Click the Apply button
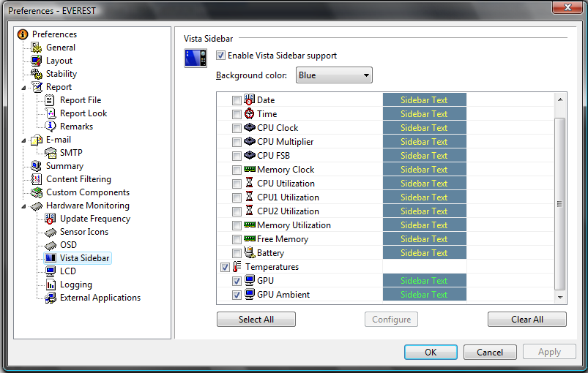This screenshot has height=373, width=588. click(549, 352)
